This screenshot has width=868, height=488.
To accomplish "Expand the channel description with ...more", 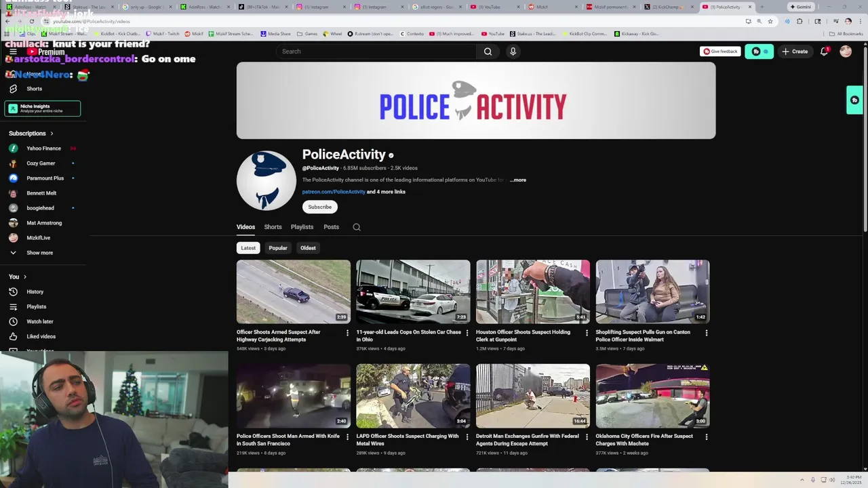I will [x=518, y=180].
